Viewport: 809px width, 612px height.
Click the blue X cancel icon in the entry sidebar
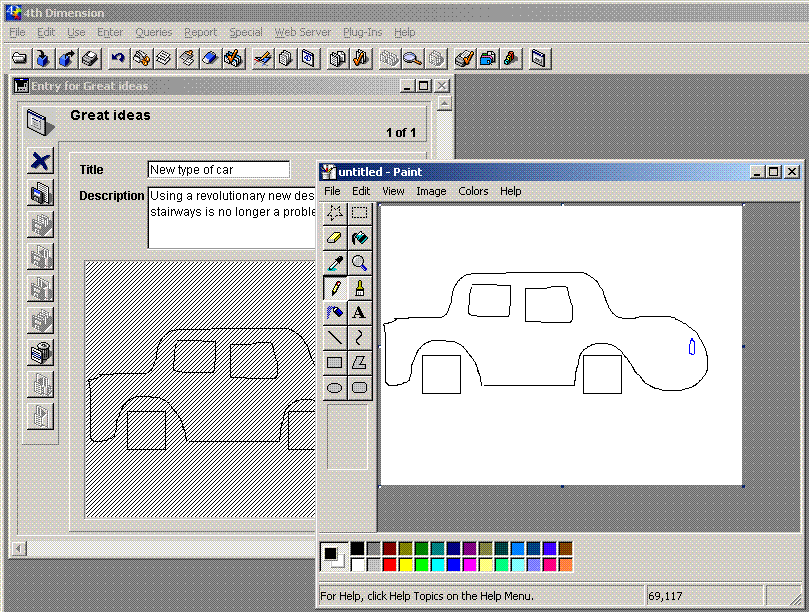pos(40,161)
